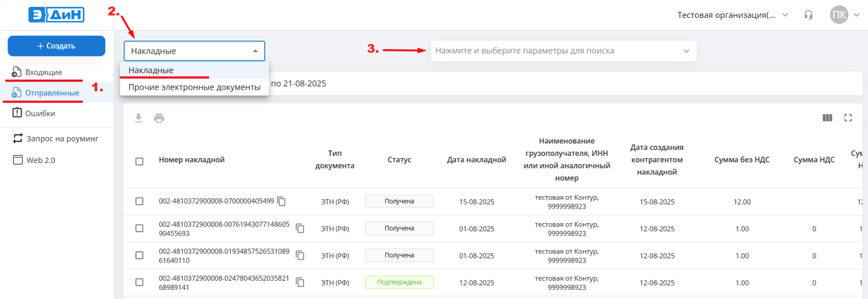Viewport: 868px width, 299px height.
Task: Copy invoice number ending 0700000405499
Action: 282,201
